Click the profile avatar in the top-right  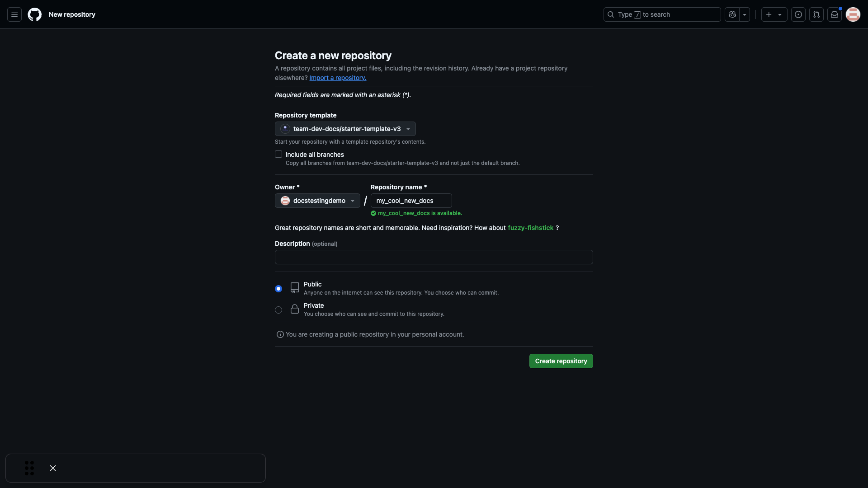pyautogui.click(x=853, y=14)
